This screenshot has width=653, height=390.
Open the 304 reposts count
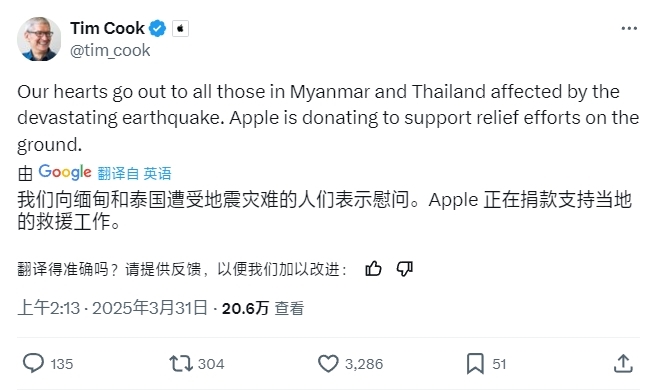pyautogui.click(x=211, y=364)
